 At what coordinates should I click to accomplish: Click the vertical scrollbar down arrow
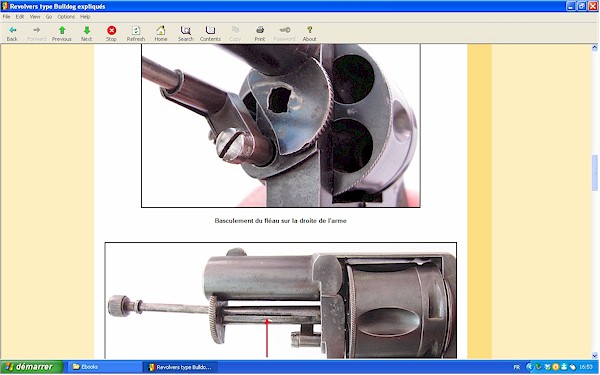[595, 355]
